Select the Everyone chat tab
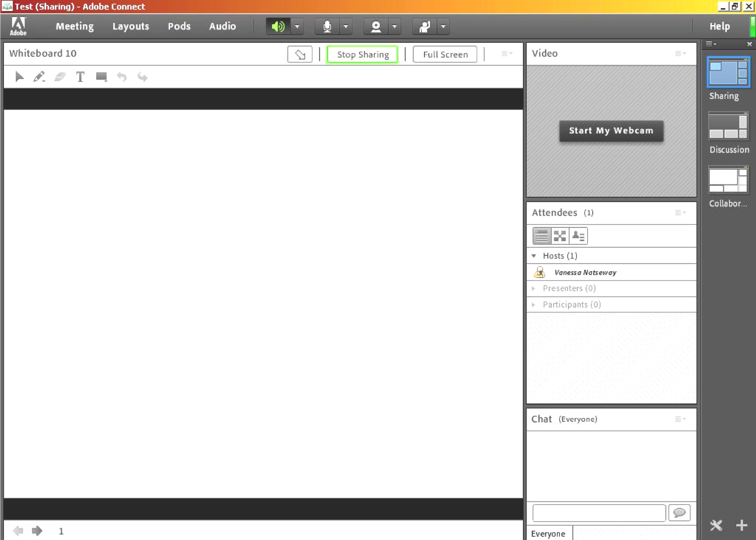This screenshot has height=540, width=756. coord(549,533)
